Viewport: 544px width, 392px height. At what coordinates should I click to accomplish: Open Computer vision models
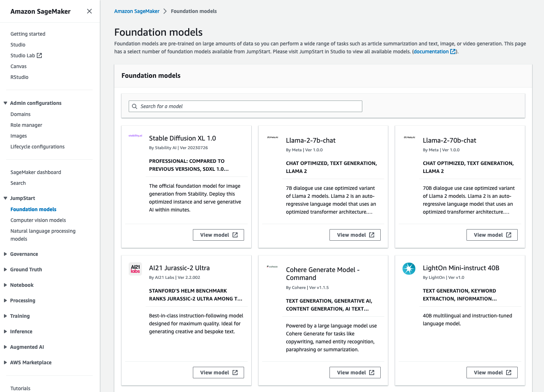(38, 220)
